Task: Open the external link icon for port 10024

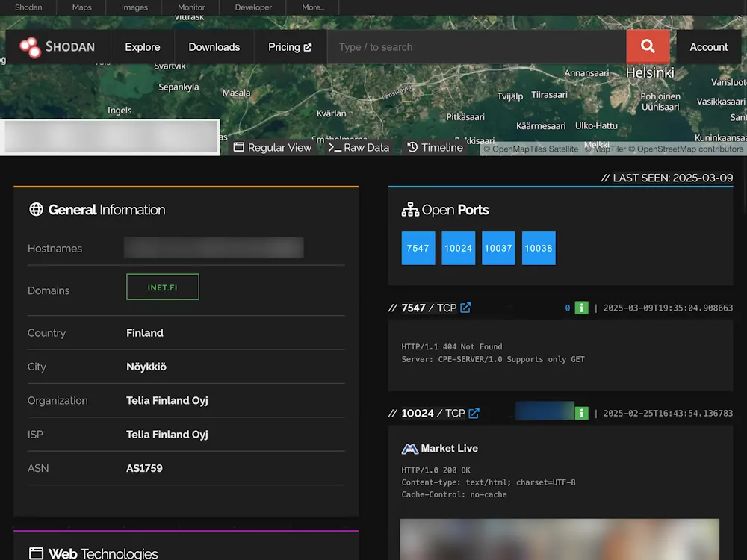Action: pos(474,414)
